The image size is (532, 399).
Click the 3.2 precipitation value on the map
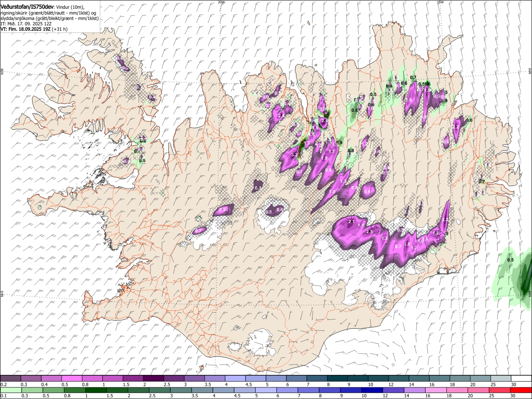click(294, 155)
